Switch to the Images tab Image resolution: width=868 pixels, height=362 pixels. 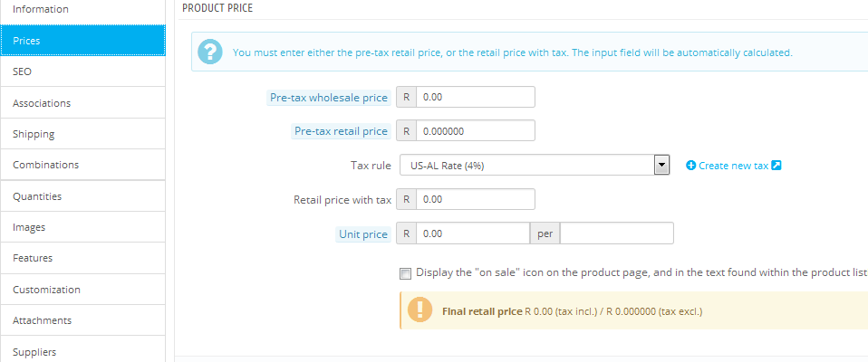click(82, 227)
